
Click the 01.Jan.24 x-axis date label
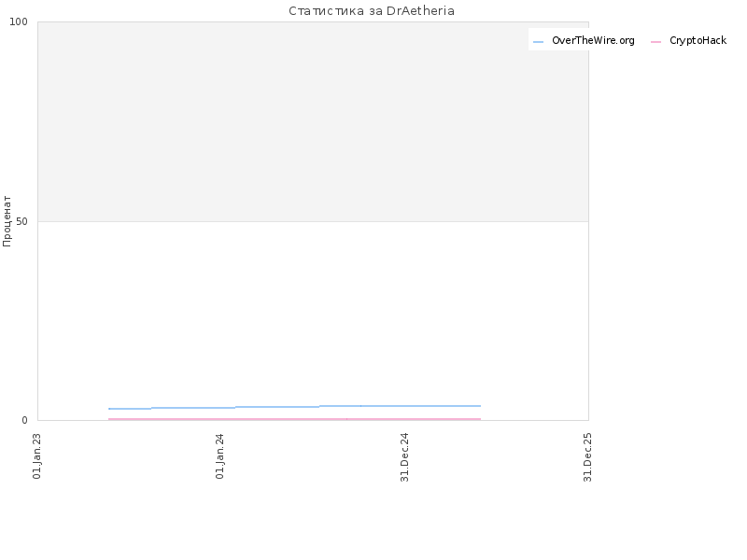219,455
